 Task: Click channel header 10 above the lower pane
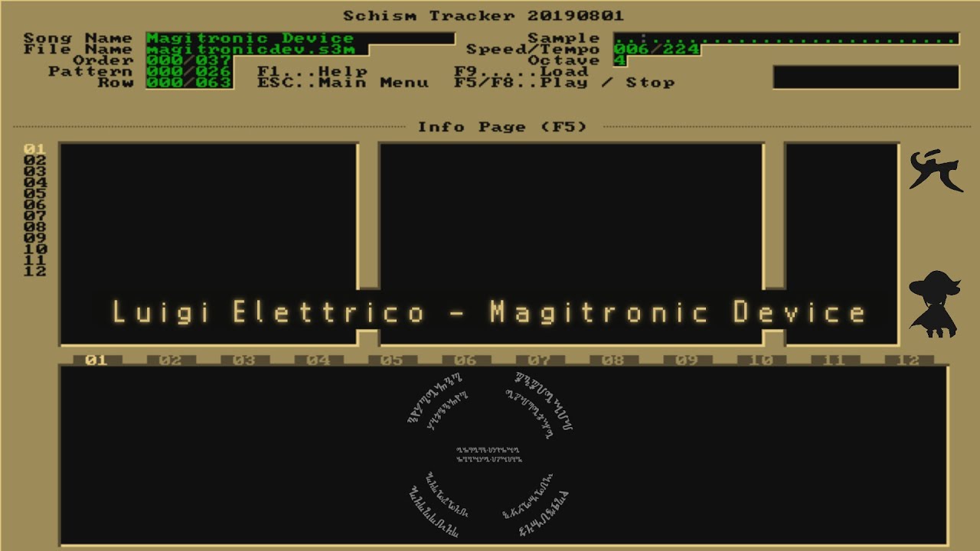point(761,360)
